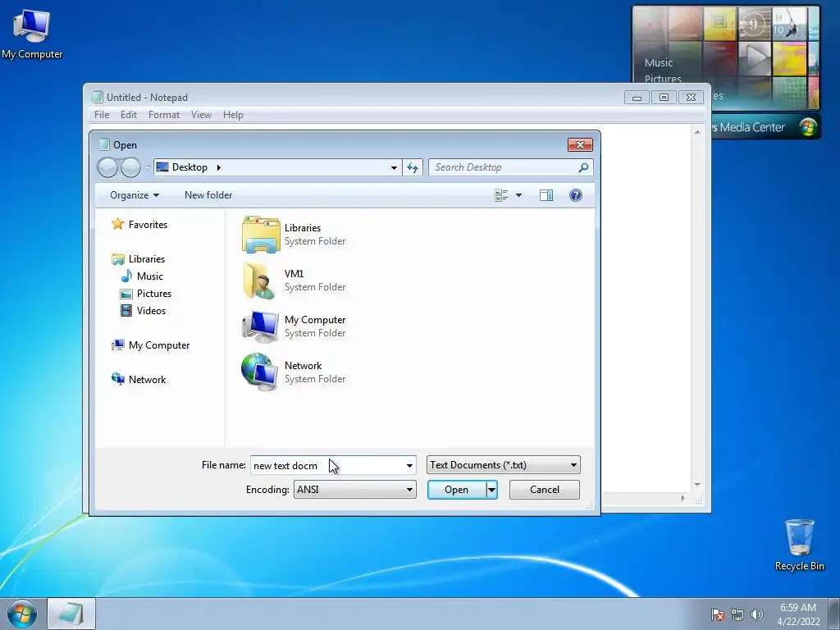Open the Windows Start orb
Image resolution: width=840 pixels, height=630 pixels.
pos(21,614)
